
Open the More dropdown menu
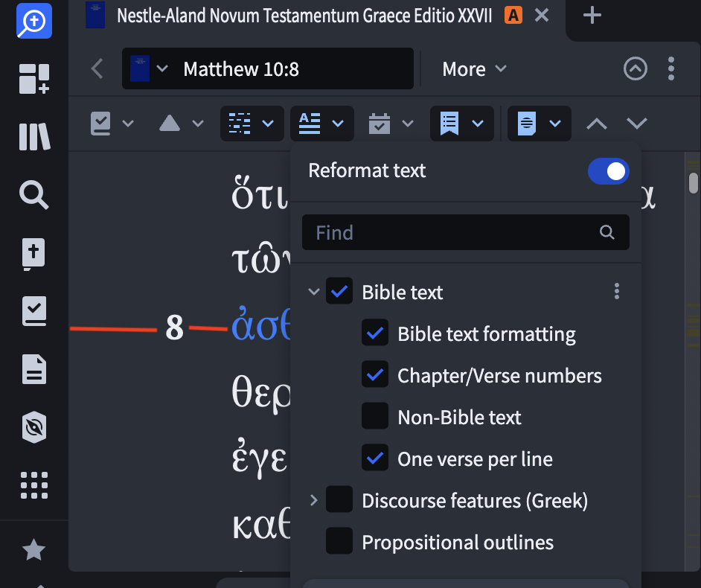click(x=473, y=68)
